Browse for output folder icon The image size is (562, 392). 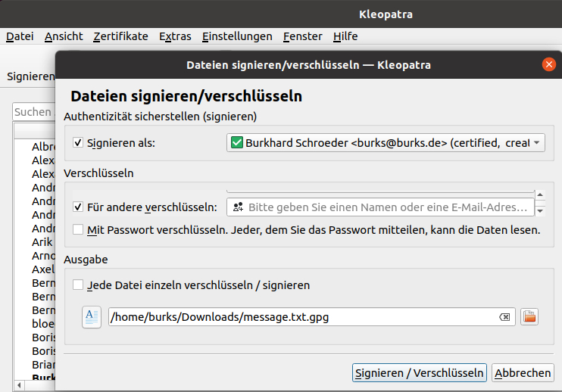click(x=529, y=317)
